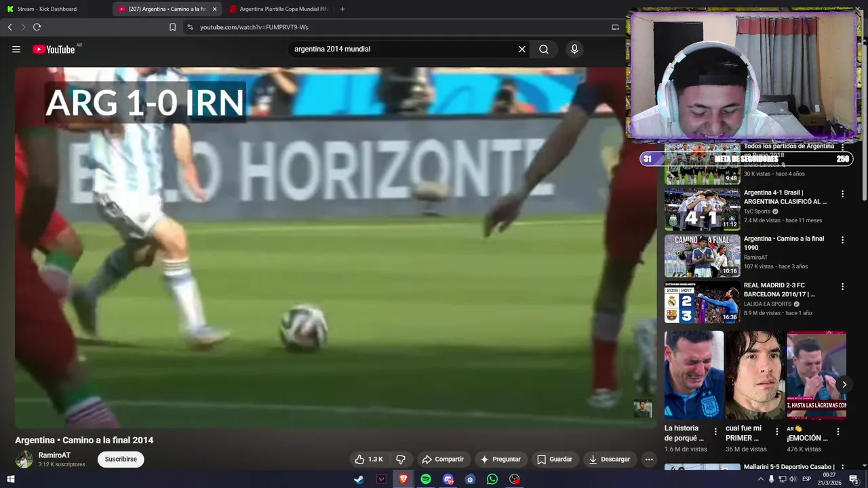Open Todos los partidos de Argentina thumbnail
The image size is (868, 488).
click(703, 163)
